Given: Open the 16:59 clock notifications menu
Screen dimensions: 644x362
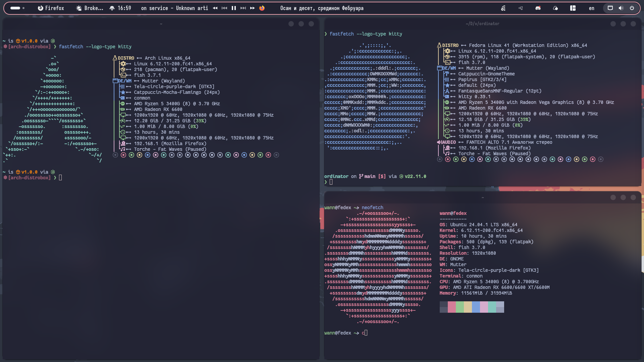Looking at the screenshot, I should [120, 8].
